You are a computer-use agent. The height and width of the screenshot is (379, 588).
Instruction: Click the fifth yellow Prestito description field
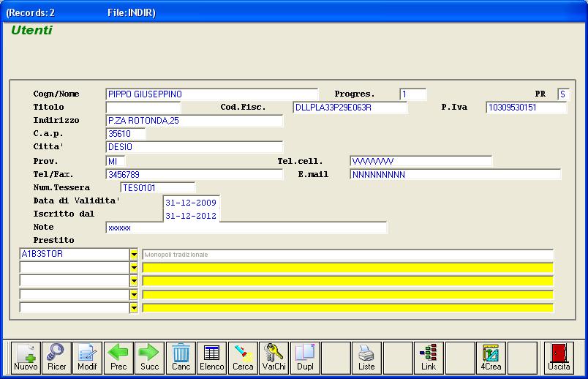click(347, 308)
